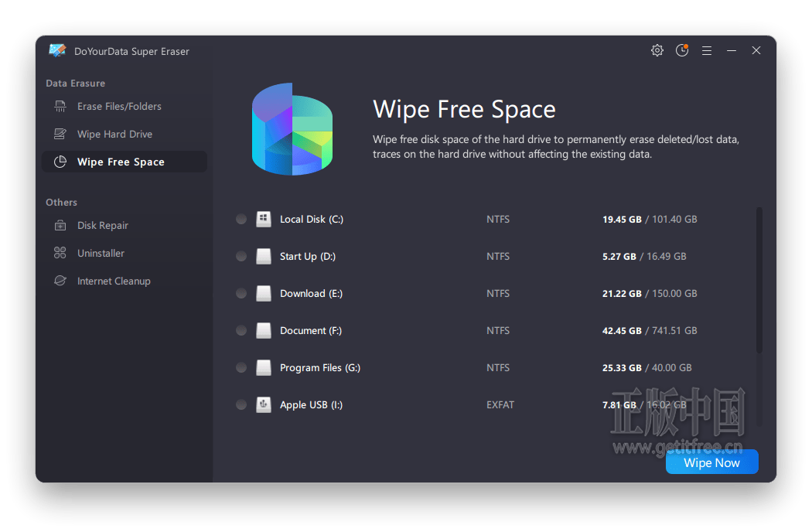Click the Apple USB (I:) drive icon

click(x=264, y=404)
